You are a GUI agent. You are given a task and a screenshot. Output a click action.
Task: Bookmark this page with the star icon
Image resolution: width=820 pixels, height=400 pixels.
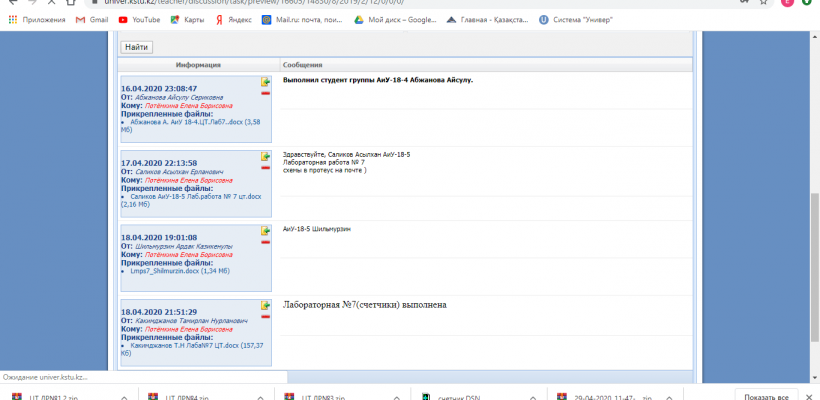764,2
